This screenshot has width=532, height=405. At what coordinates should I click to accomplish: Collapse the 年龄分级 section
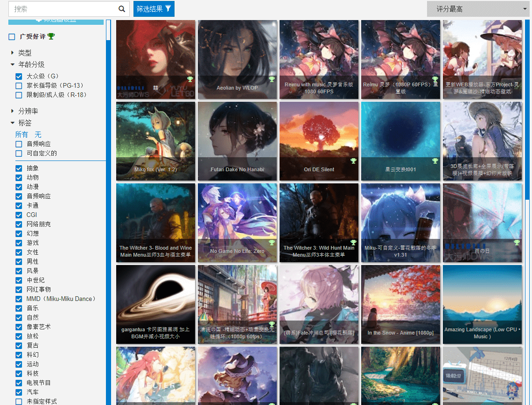tap(13, 64)
